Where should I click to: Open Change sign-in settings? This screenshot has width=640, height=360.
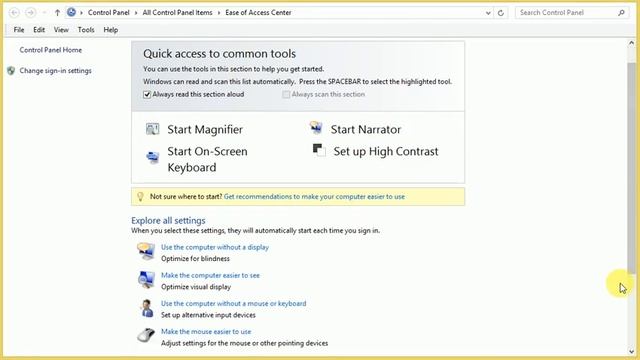click(56, 71)
